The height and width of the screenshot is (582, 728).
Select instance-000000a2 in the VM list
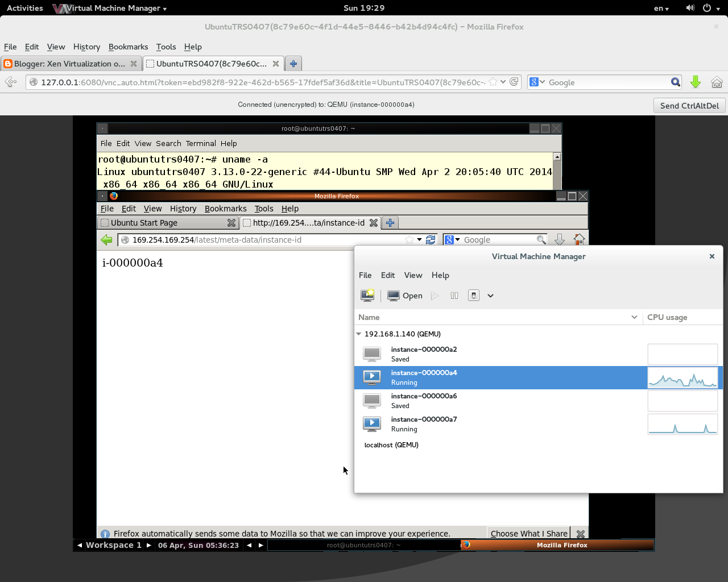coord(538,354)
